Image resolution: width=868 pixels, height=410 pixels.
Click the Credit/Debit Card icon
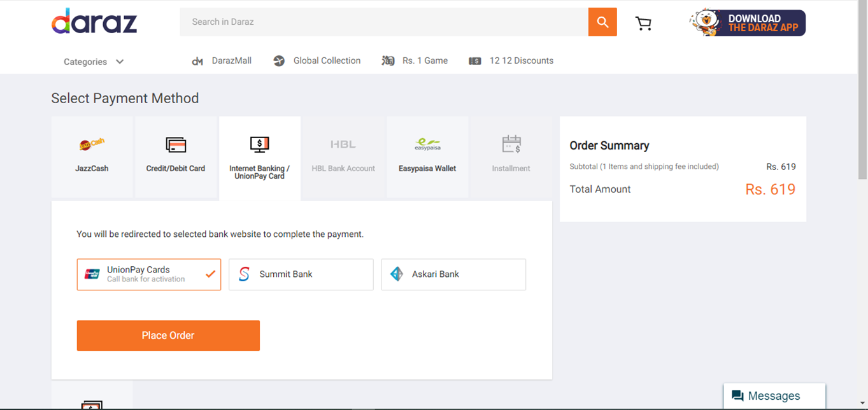176,145
